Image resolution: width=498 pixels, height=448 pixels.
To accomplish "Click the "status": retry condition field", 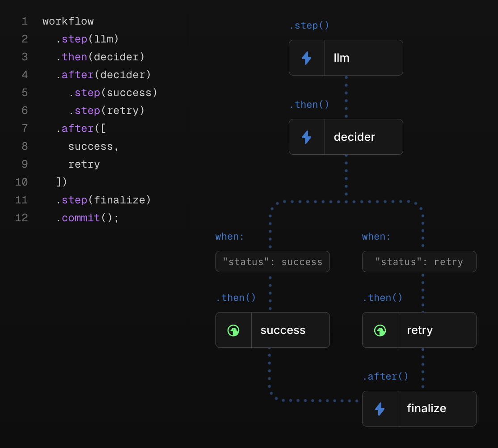I will click(419, 262).
